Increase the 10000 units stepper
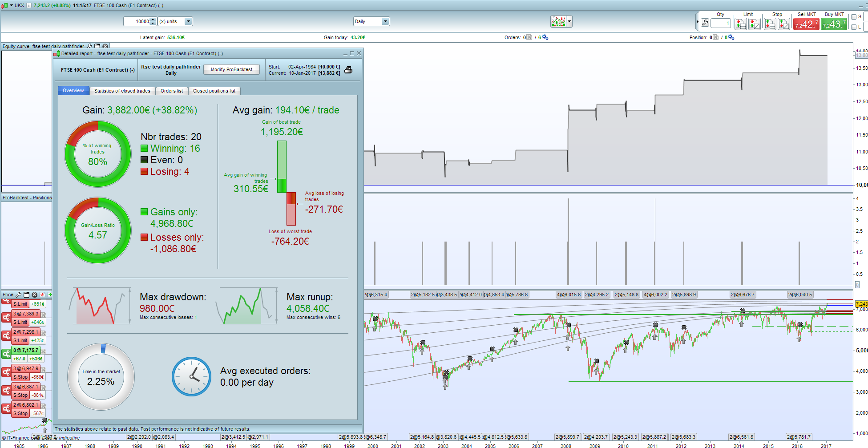The height and width of the screenshot is (448, 868). 153,20
